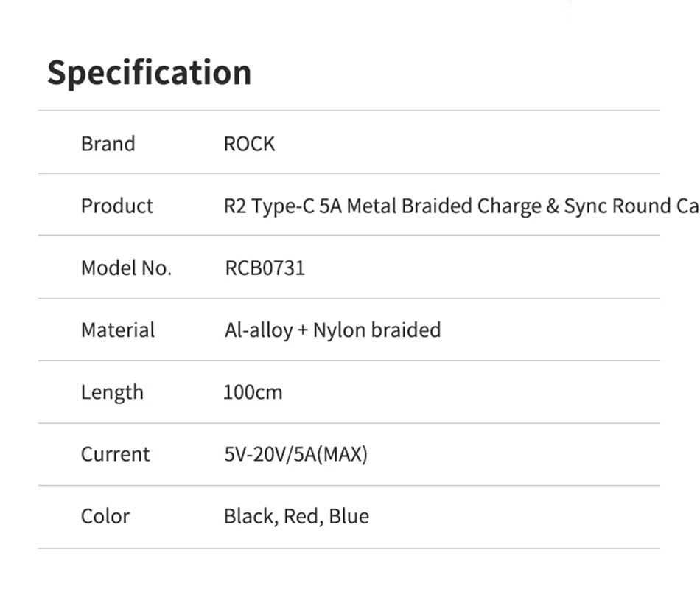This screenshot has width=700, height=595.
Task: Click the Product row label
Action: click(117, 206)
